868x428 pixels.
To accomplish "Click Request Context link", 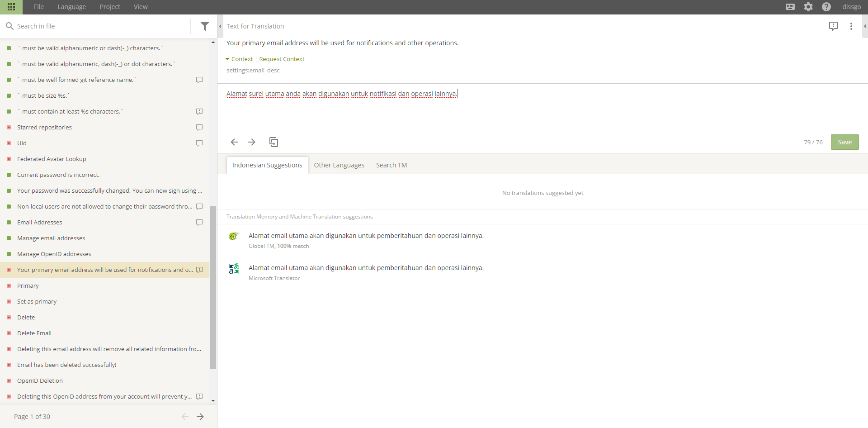I will (282, 59).
